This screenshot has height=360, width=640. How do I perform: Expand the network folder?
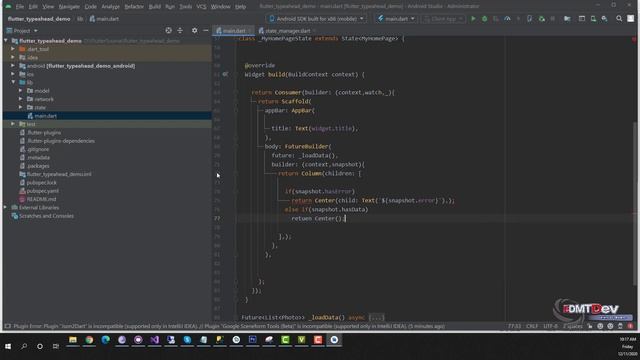[20, 99]
